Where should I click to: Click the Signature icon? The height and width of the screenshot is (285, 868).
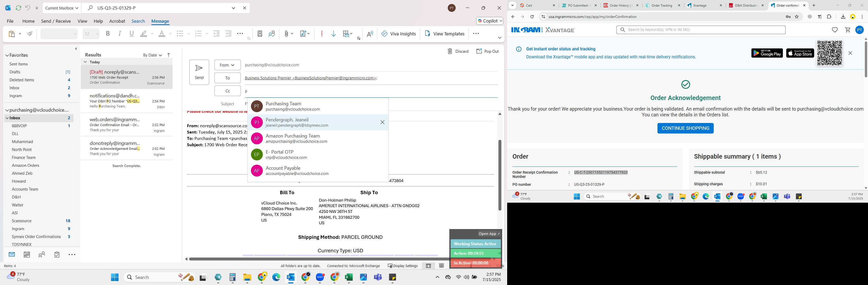(x=303, y=34)
